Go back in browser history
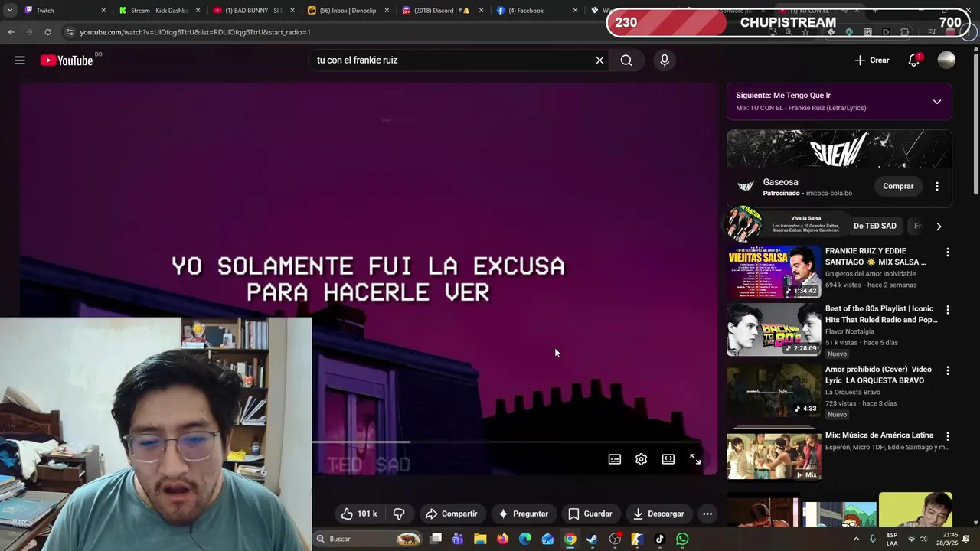Screen dimensions: 980x551 11,32
